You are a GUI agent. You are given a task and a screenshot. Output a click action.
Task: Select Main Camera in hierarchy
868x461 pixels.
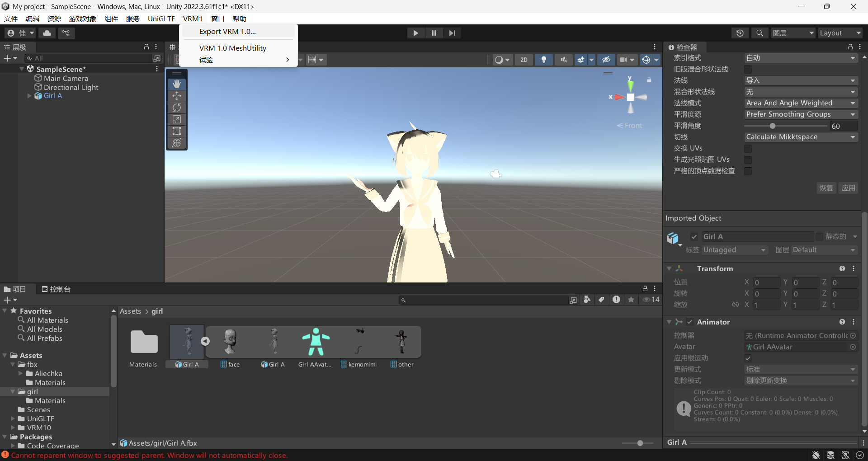point(66,79)
